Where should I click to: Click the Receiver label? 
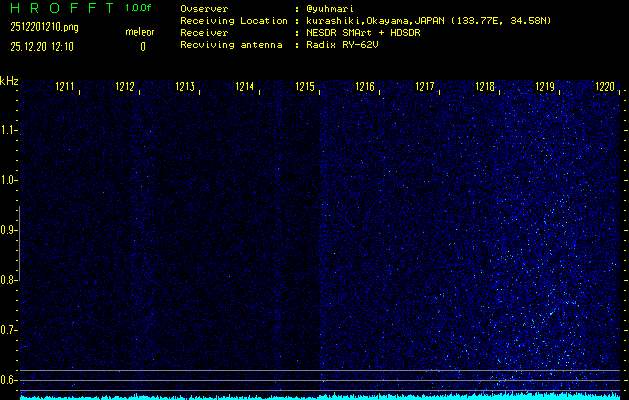[x=204, y=33]
